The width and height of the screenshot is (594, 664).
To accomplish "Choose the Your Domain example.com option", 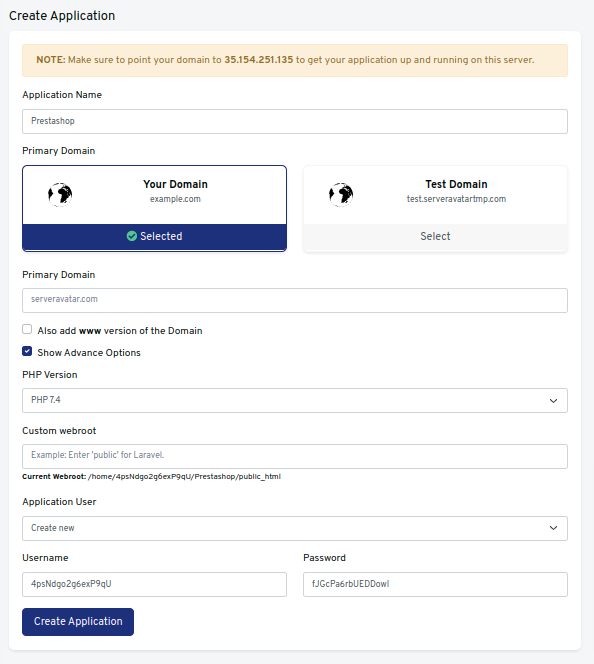I will tap(155, 195).
